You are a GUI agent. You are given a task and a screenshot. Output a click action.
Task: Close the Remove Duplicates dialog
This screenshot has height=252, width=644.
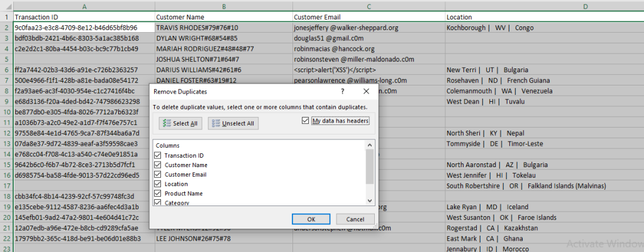tap(367, 91)
